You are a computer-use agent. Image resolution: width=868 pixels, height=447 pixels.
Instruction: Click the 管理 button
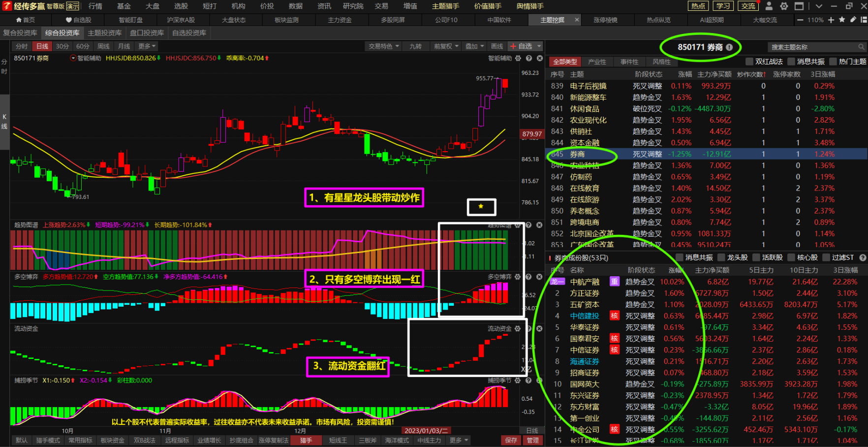(533, 440)
